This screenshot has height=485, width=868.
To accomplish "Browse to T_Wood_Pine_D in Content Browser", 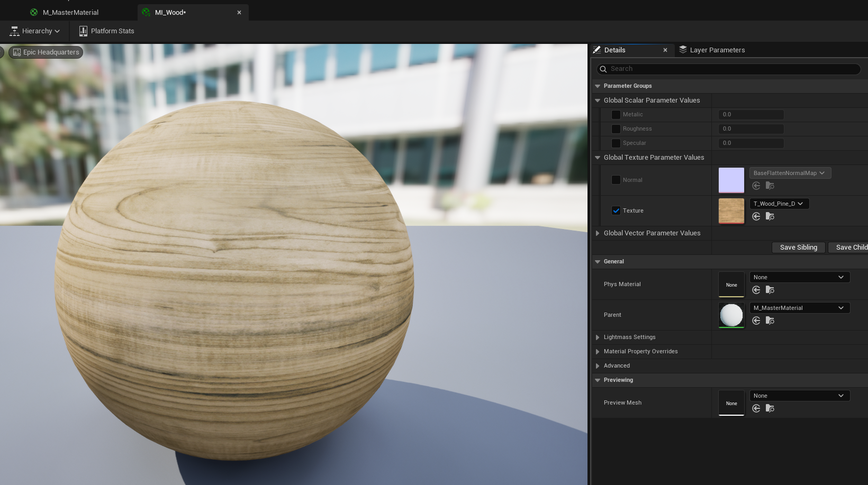I will 770,216.
